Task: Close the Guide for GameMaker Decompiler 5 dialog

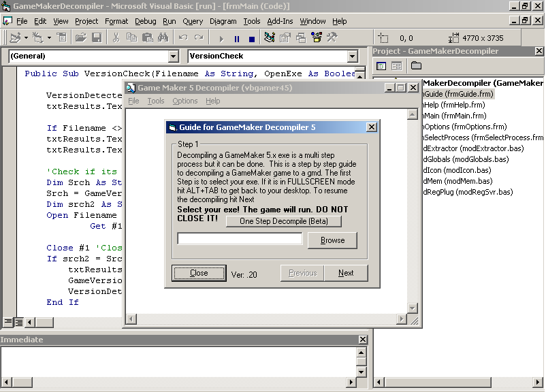Action: coord(372,127)
